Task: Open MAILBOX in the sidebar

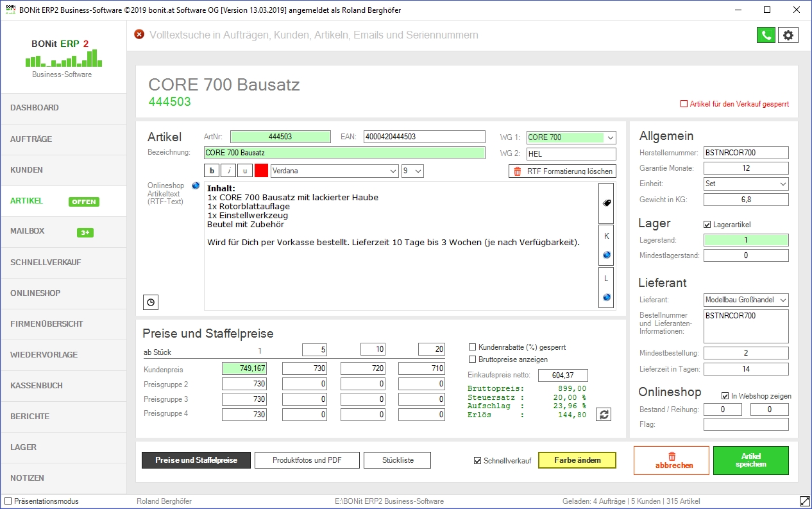Action: click(63, 232)
